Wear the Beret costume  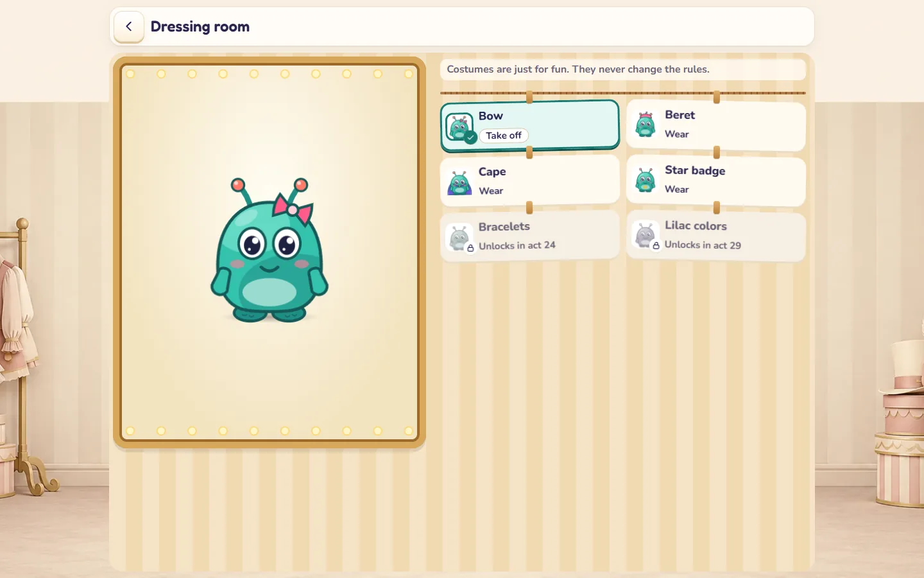(x=677, y=134)
